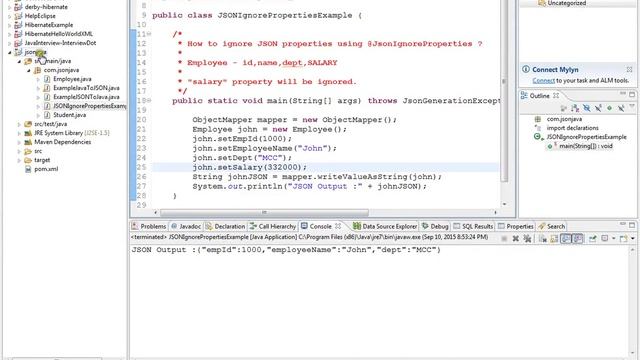This screenshot has width=640, height=360.
Task: Terminate the running console process
Action: [504, 239]
